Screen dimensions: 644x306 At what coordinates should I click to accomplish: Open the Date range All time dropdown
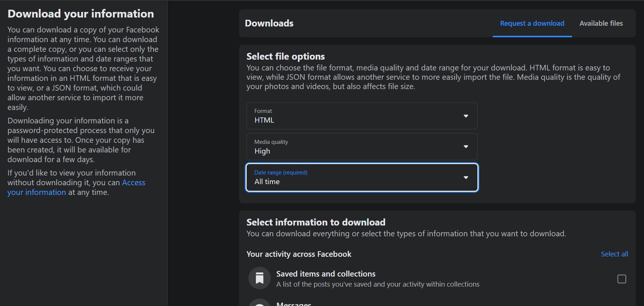pyautogui.click(x=362, y=177)
